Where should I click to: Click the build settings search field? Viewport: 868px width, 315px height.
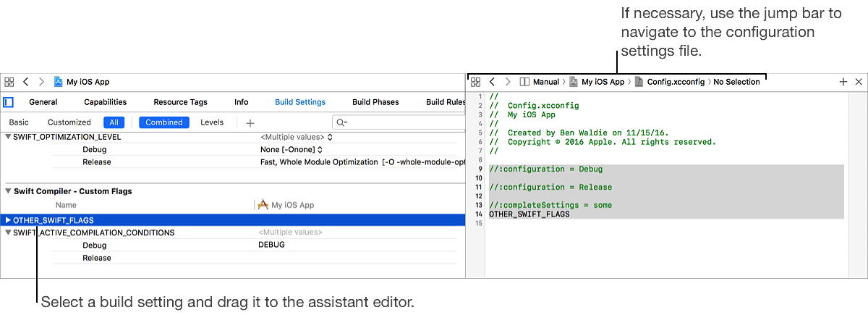click(399, 122)
